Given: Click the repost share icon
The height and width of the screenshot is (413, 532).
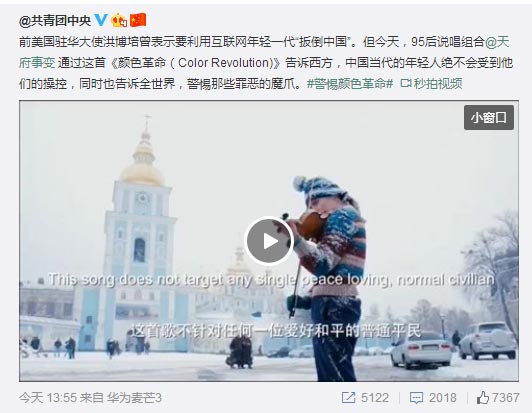Looking at the screenshot, I should tap(348, 397).
